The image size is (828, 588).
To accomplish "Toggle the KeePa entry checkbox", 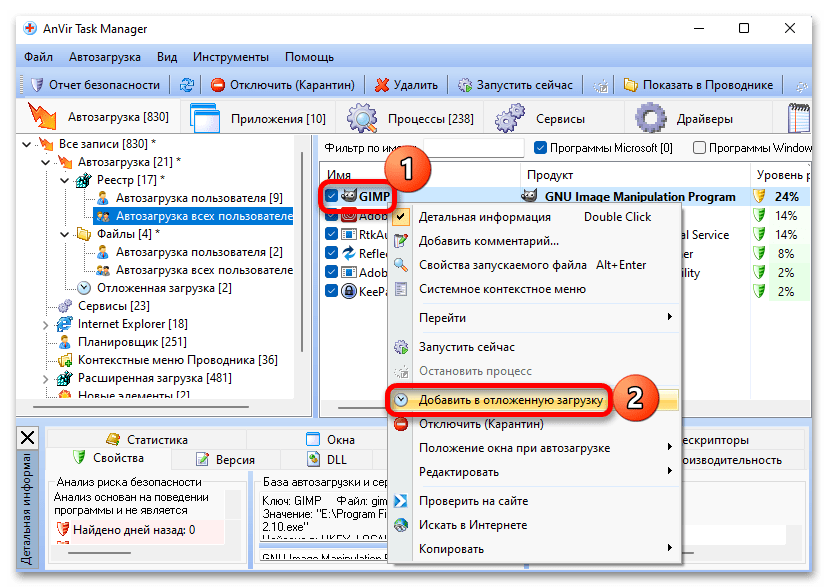I will (332, 291).
